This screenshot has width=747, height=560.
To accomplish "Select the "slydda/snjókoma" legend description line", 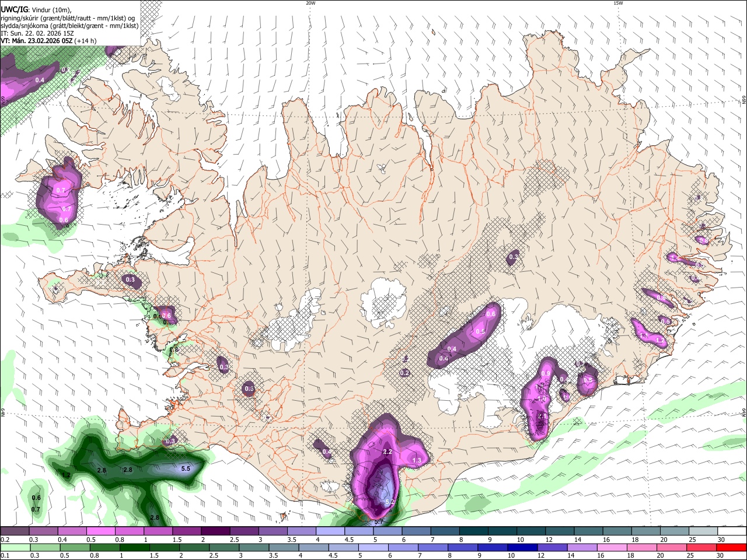I will [x=69, y=26].
